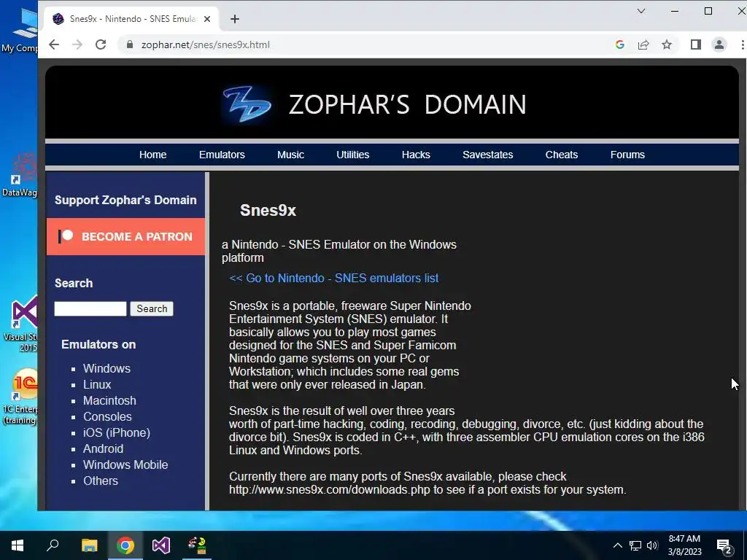Open the Hacks navigation item
747x560 pixels.
416,155
